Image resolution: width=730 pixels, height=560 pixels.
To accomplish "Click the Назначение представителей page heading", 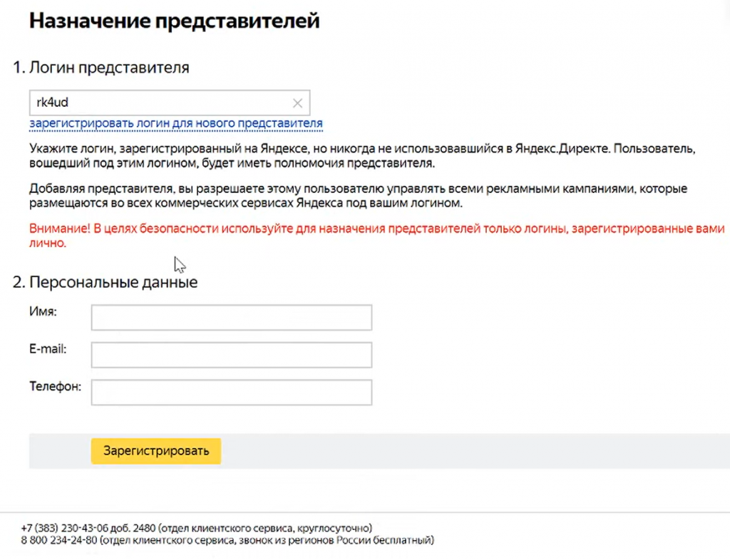I will tap(174, 21).
